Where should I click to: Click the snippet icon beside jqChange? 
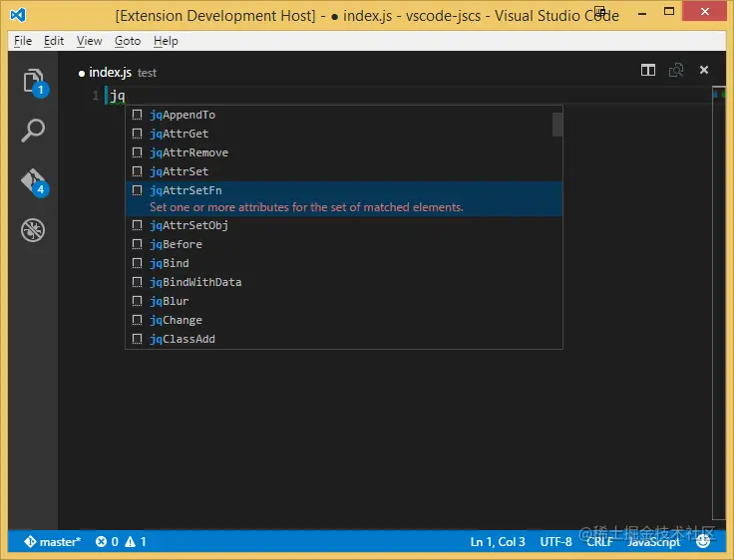137,320
